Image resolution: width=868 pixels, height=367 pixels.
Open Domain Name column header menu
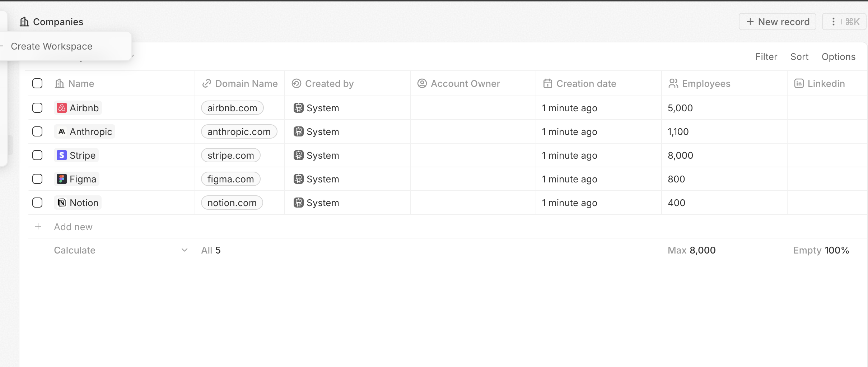pyautogui.click(x=240, y=83)
